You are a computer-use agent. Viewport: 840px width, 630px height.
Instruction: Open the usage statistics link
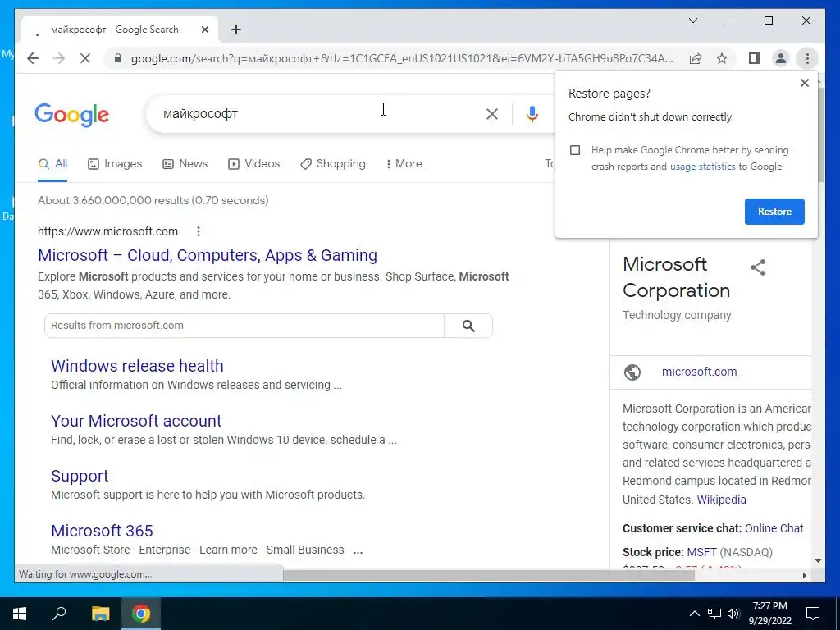click(702, 167)
